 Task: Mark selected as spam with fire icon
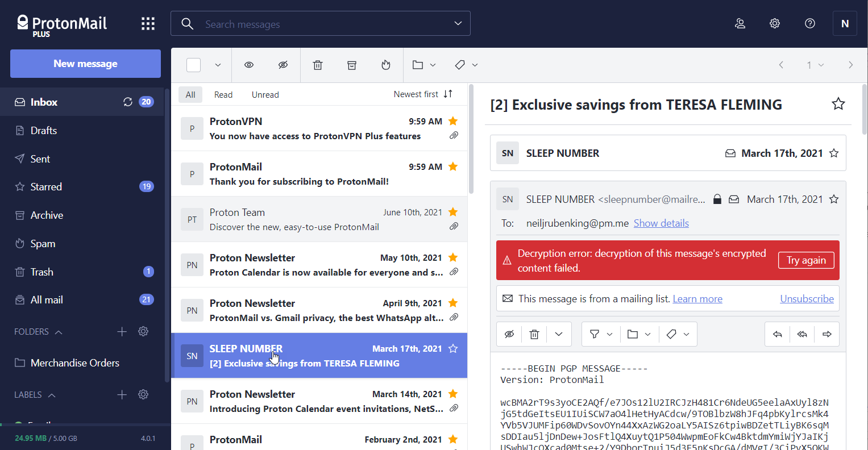(386, 65)
